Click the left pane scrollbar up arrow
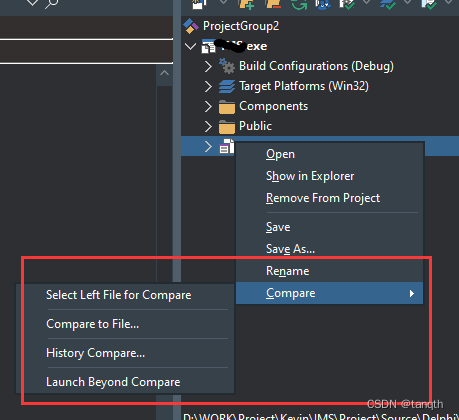Viewport: 459px width, 420px height. 164,73
